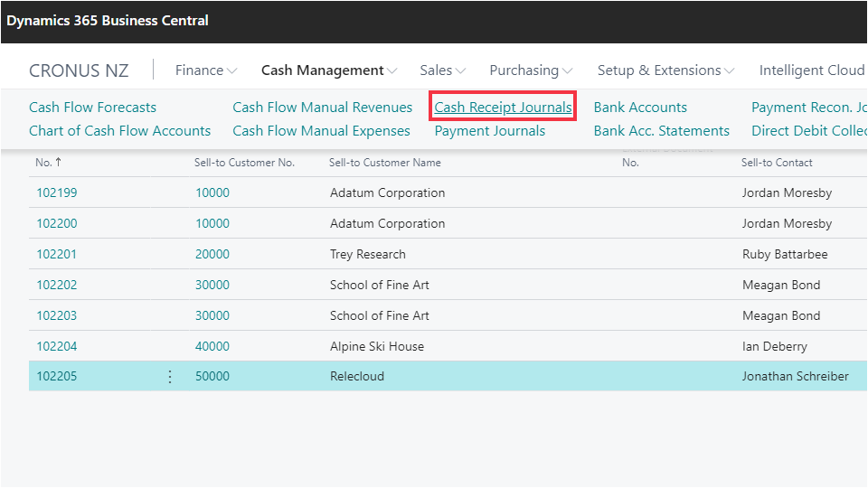Open the Cash Receipt Journals link
This screenshot has width=868, height=488.
tap(503, 108)
